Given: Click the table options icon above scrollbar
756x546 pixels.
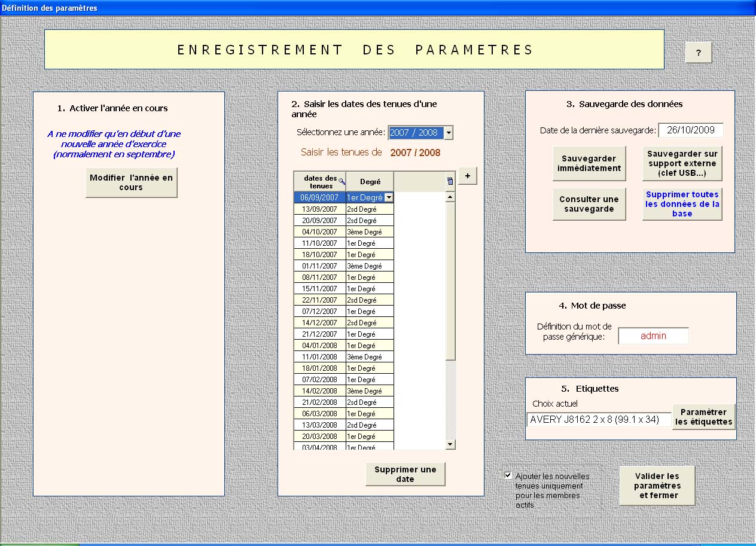Looking at the screenshot, I should click(x=450, y=181).
